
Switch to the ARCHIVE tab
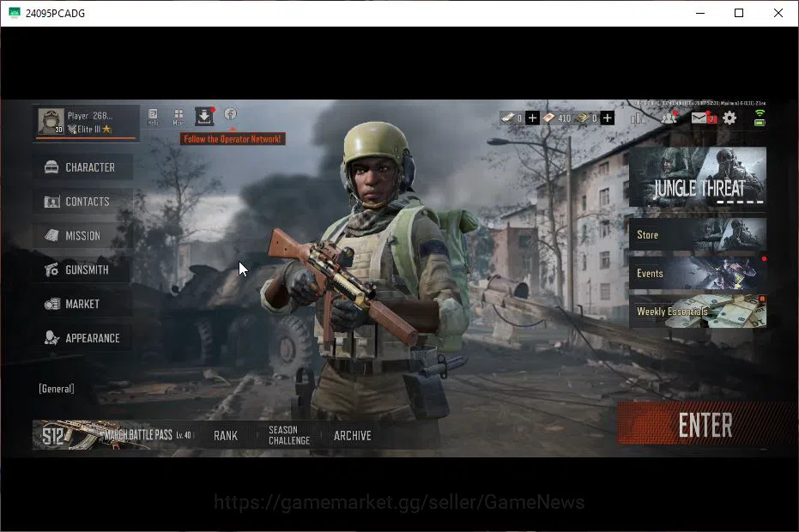pyautogui.click(x=353, y=436)
